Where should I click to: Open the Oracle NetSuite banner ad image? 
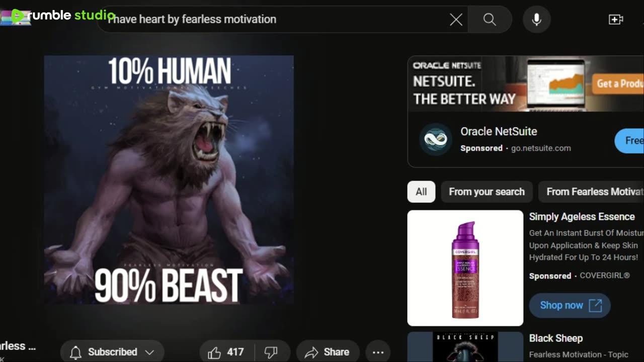[x=525, y=83]
